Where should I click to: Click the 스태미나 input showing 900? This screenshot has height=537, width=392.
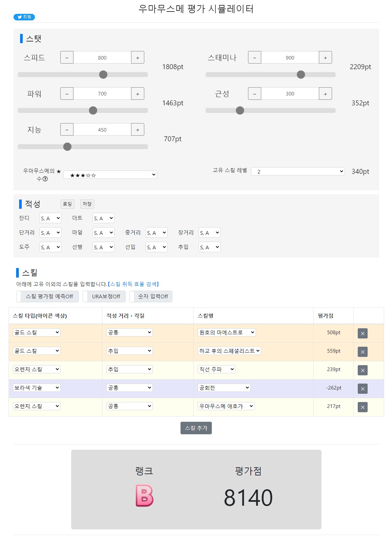tap(290, 58)
